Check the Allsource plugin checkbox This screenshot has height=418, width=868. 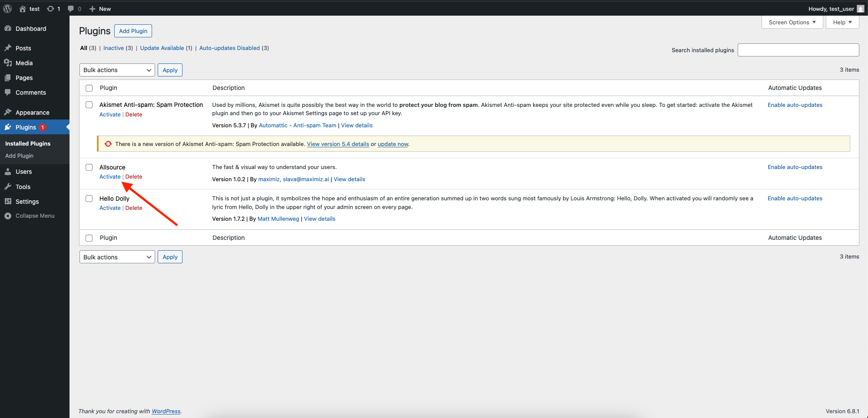pos(89,167)
